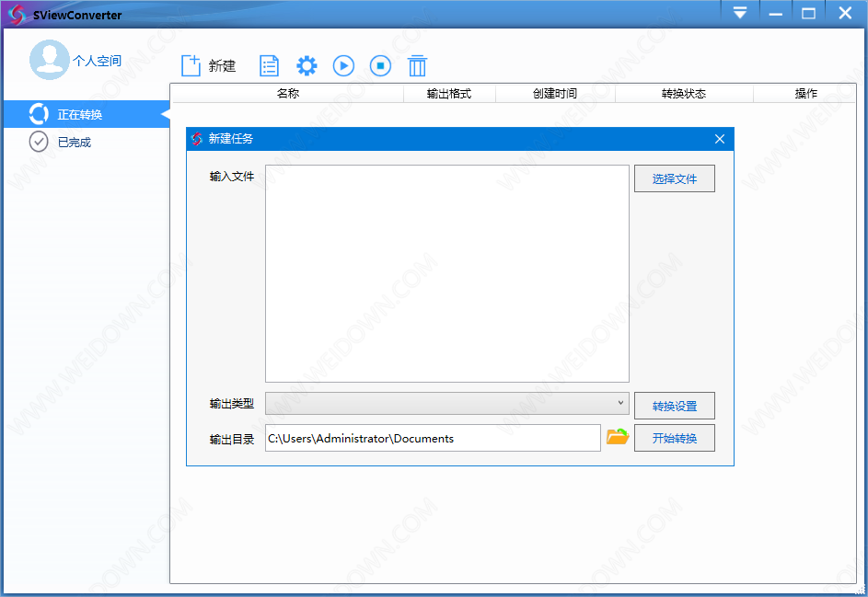Browse output folder with the folder icon

pos(617,438)
